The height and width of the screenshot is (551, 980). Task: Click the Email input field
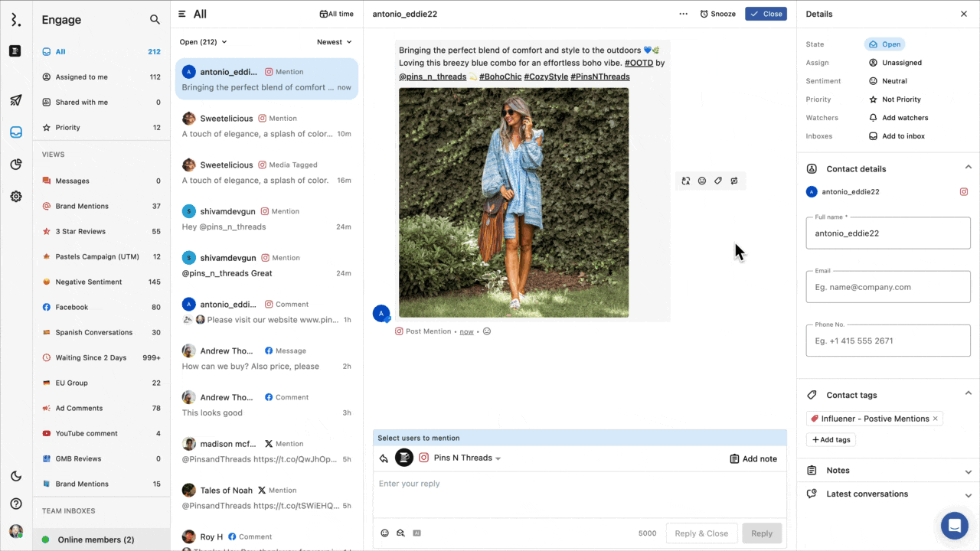click(887, 287)
